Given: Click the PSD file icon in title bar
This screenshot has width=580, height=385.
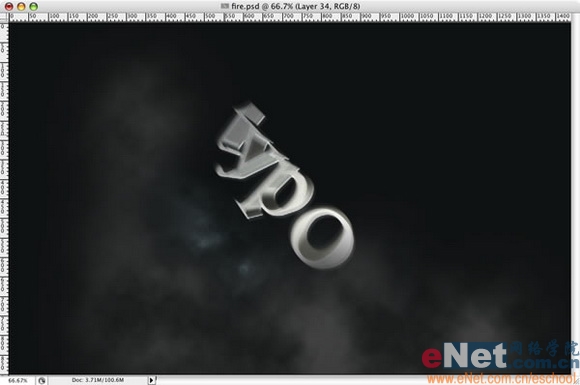Looking at the screenshot, I should tap(225, 6).
